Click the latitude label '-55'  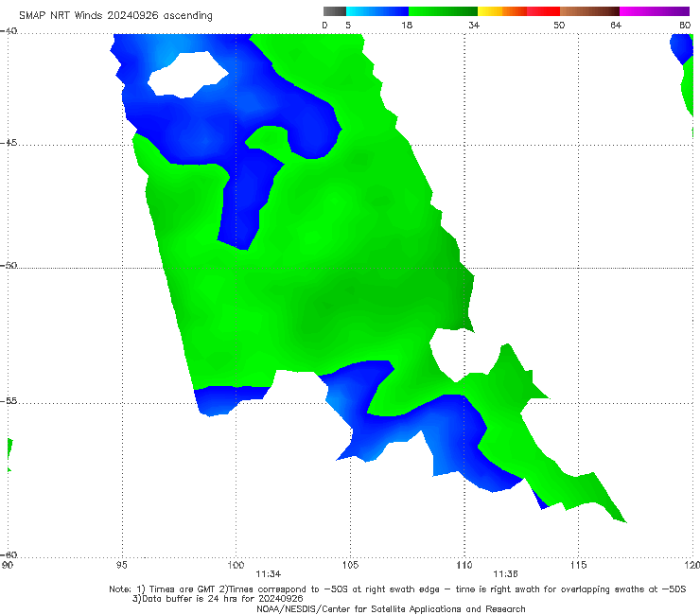tap(9, 401)
